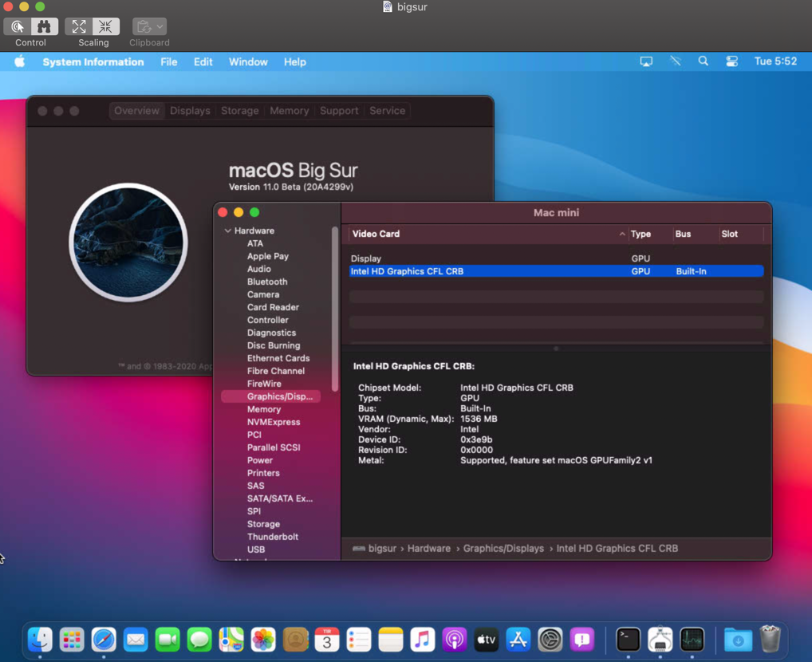Open Messages from the Dock

[199, 640]
